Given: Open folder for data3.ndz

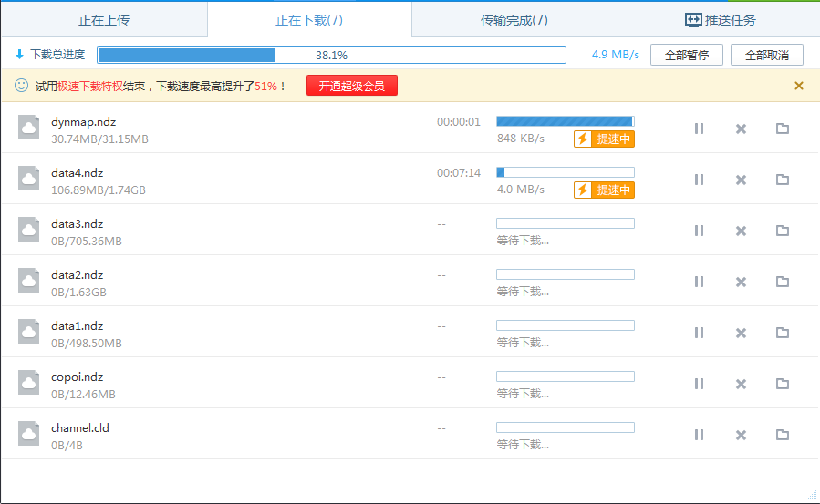Looking at the screenshot, I should (x=782, y=231).
